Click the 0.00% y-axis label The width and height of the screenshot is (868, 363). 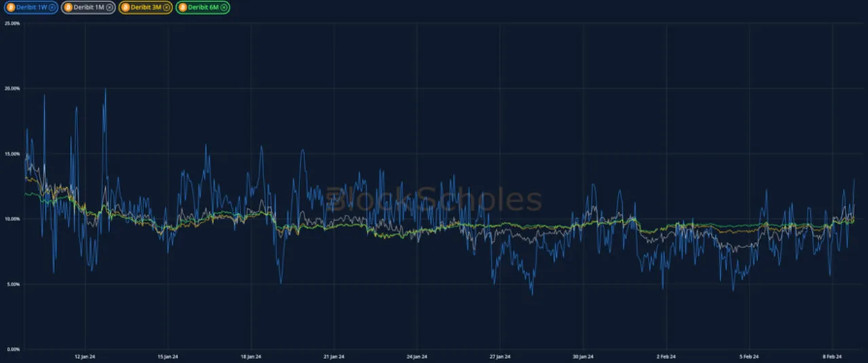coord(14,349)
